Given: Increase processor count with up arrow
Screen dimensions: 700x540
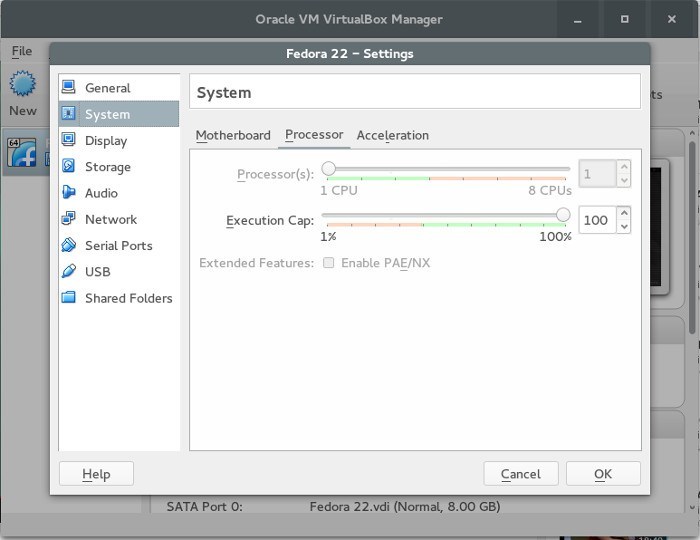Looking at the screenshot, I should click(624, 167).
